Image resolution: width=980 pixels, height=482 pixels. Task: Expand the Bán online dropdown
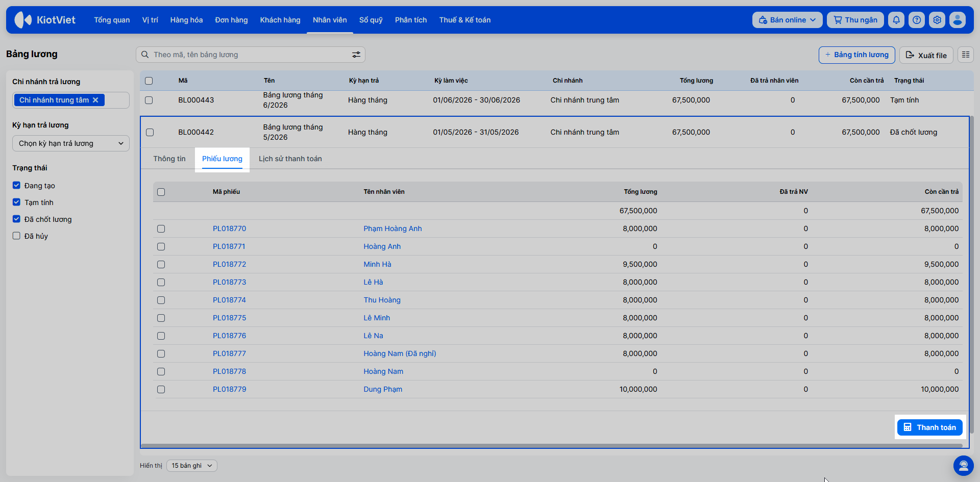click(787, 20)
